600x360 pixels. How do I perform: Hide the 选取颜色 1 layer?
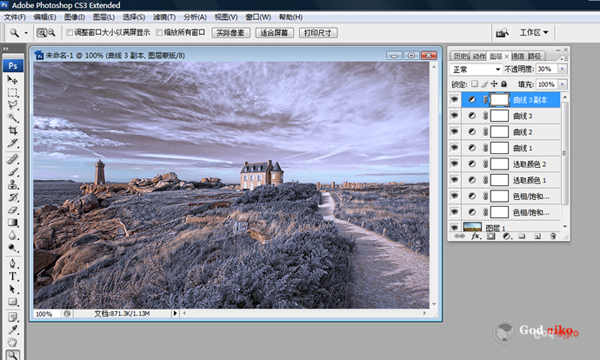[x=454, y=180]
